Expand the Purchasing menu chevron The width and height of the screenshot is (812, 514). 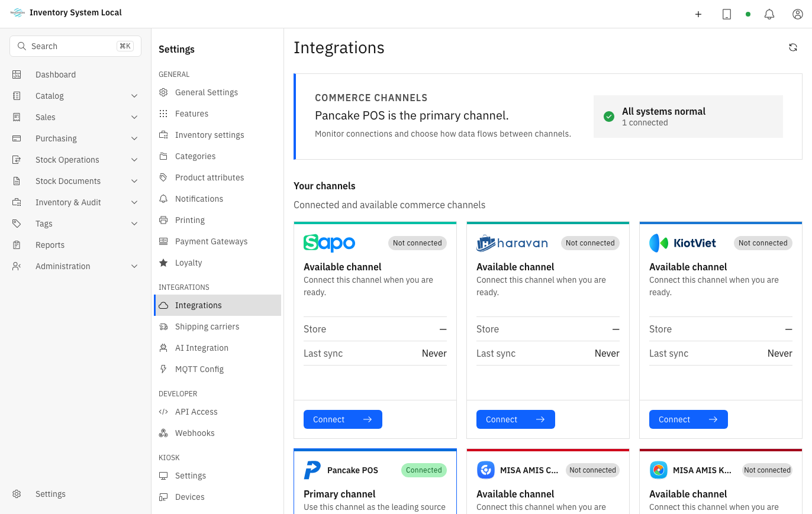(134, 138)
